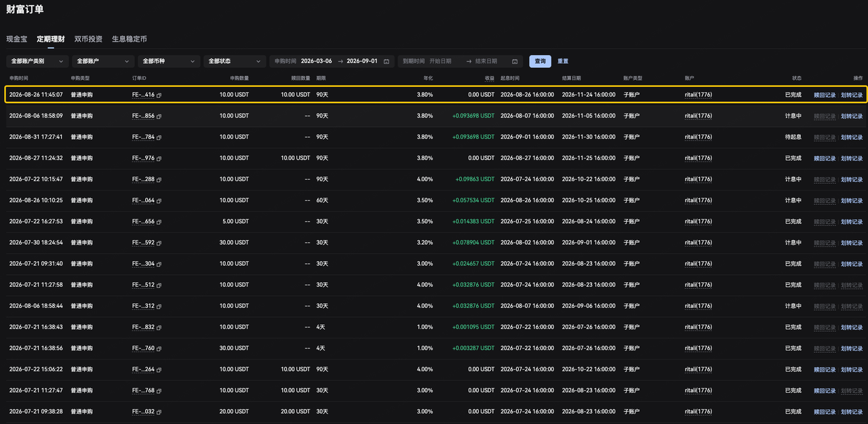Switch to the 现金宝 tab
The image size is (868, 424).
17,39
